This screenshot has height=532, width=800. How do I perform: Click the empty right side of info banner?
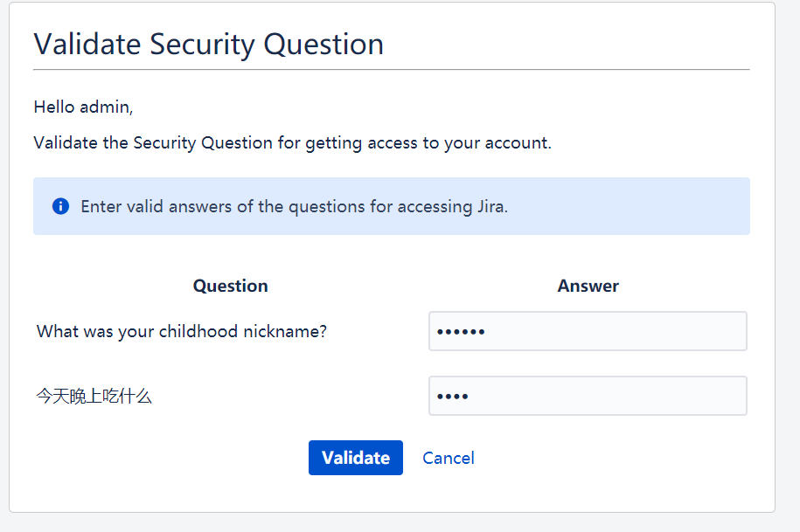click(x=628, y=206)
